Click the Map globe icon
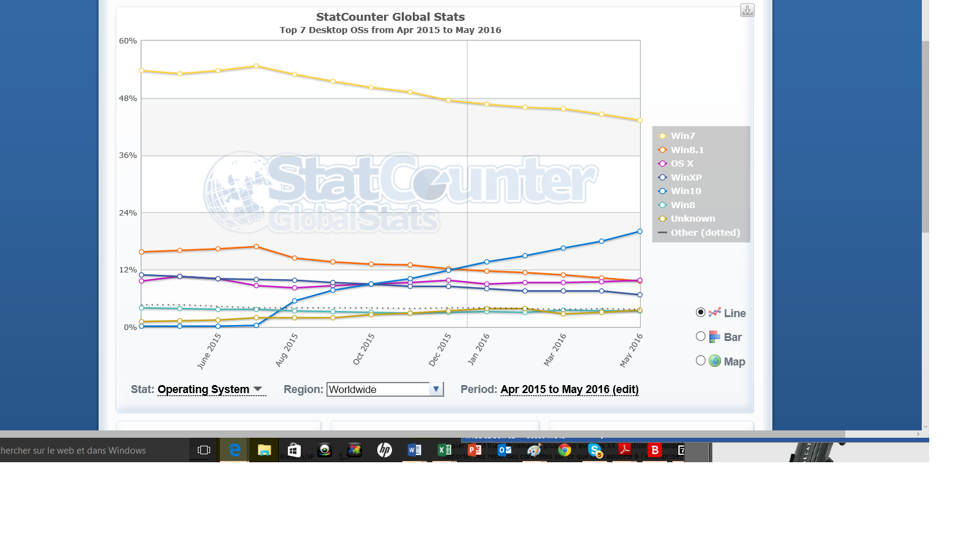The height and width of the screenshot is (551, 980). tap(715, 361)
